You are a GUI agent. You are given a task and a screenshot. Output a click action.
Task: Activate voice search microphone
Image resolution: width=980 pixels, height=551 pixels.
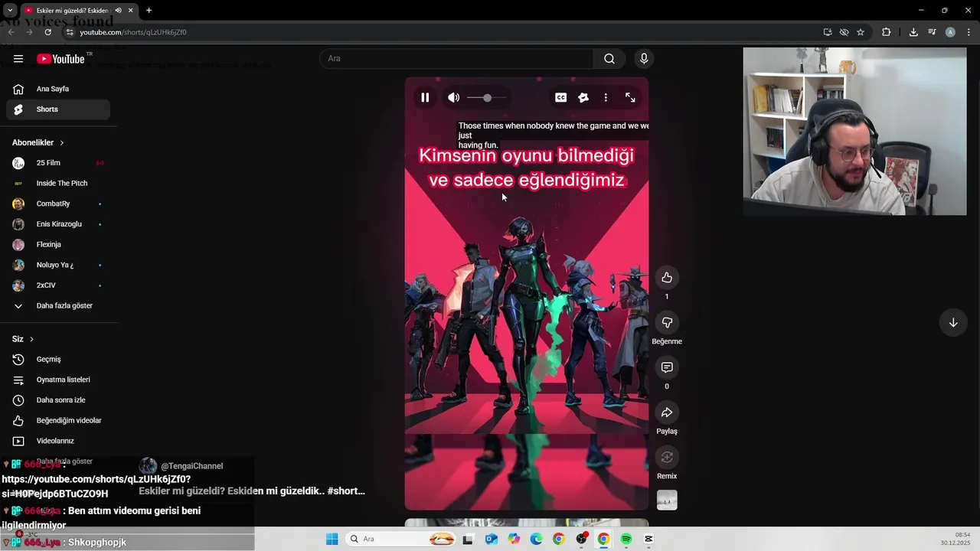pyautogui.click(x=644, y=59)
